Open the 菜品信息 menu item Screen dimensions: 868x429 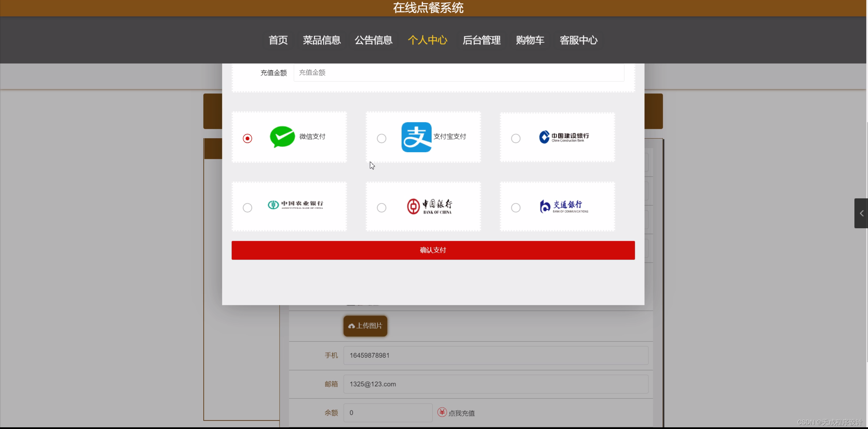321,40
